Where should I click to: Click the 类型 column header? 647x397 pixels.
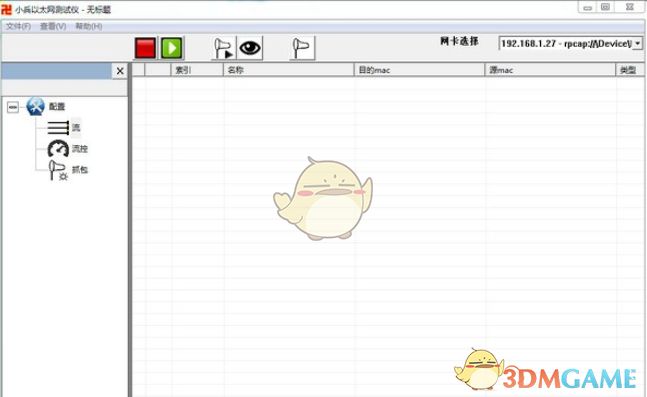[x=630, y=70]
